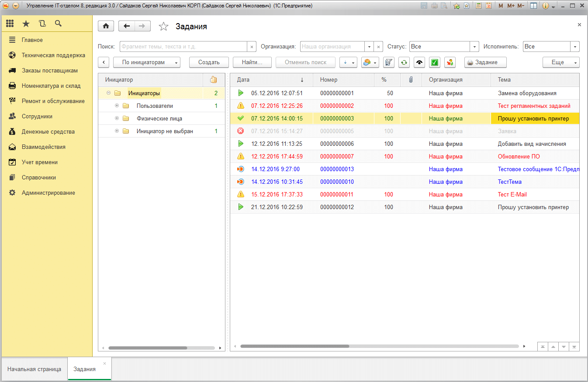Open the По инициаторам grouping dropdown
The width and height of the screenshot is (588, 382).
pos(147,62)
